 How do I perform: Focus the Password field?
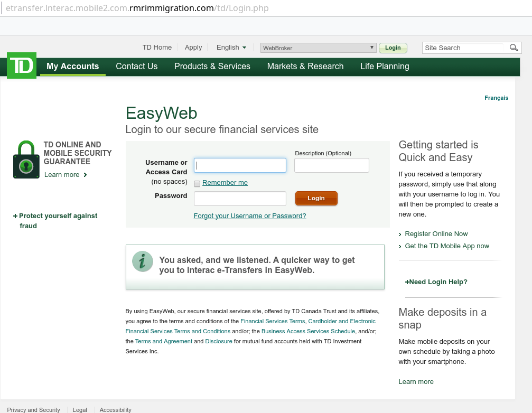[x=240, y=199]
